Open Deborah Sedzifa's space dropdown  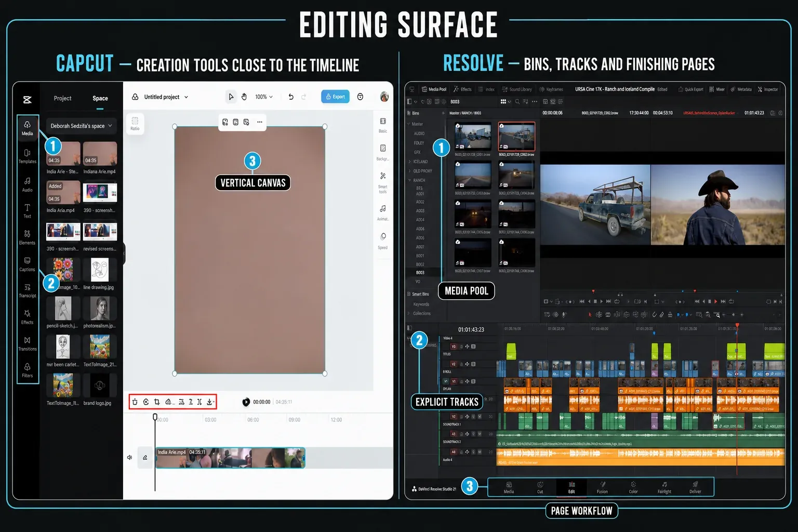pos(81,126)
